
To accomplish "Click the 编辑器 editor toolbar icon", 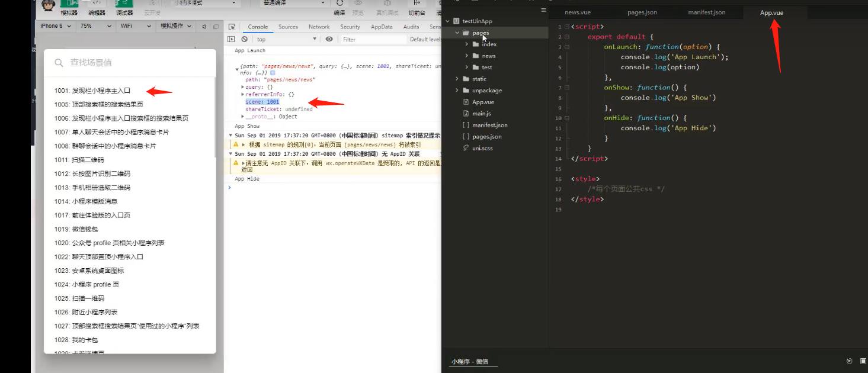I will [x=97, y=4].
